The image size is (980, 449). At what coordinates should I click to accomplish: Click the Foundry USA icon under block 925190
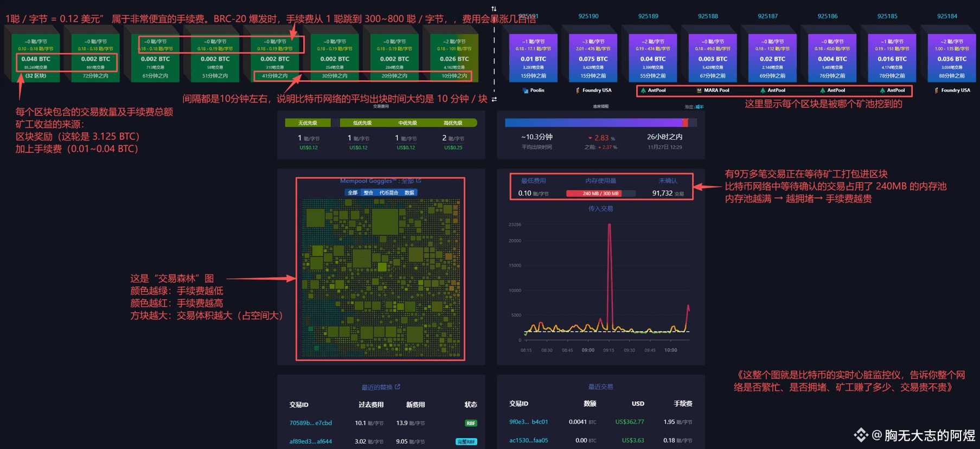[578, 91]
